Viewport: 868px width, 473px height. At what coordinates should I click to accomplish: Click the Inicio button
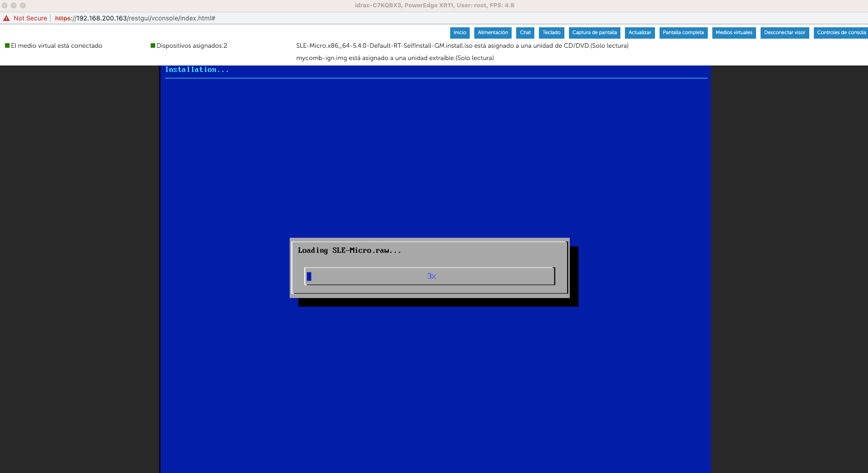point(460,33)
